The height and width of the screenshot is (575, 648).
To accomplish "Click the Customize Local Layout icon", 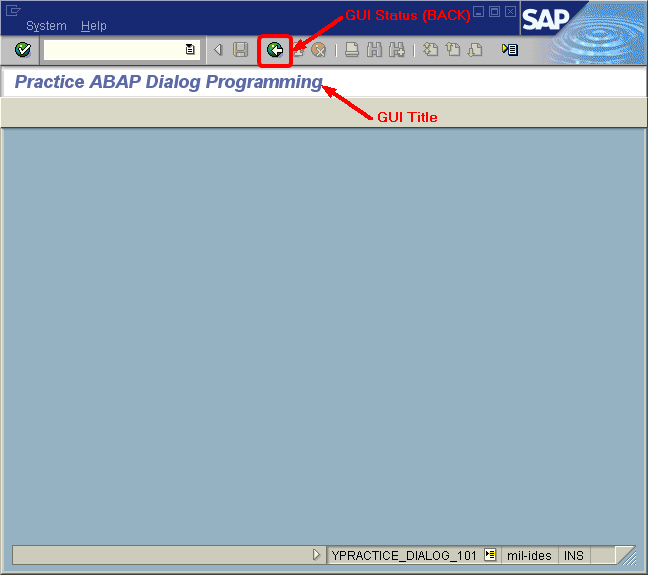I will [x=510, y=50].
